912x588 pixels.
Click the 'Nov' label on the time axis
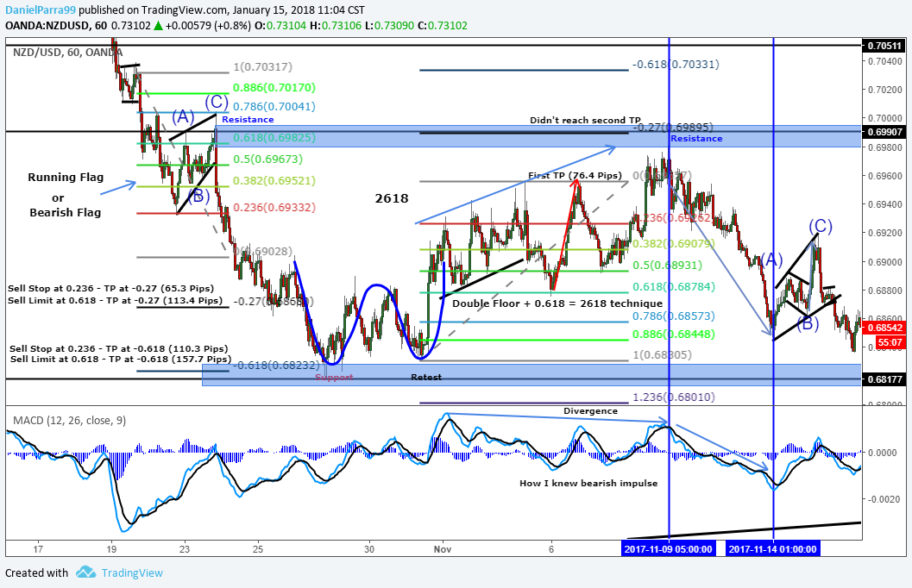coord(443,549)
